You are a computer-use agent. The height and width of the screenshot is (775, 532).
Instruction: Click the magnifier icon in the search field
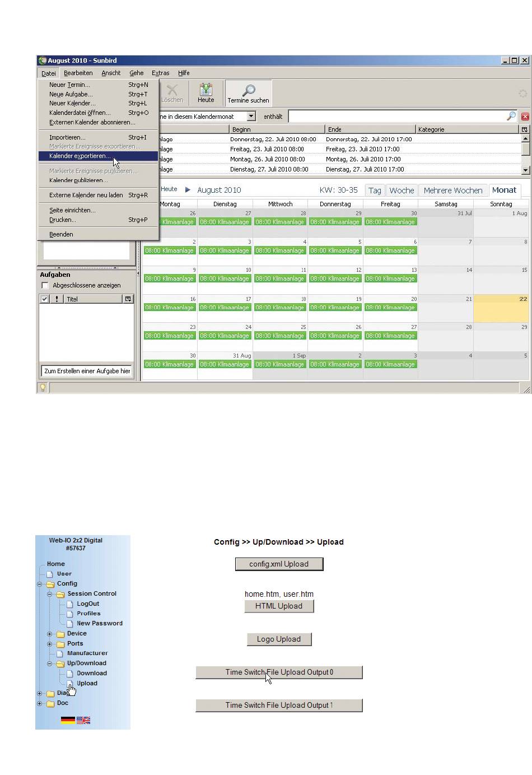[x=511, y=116]
